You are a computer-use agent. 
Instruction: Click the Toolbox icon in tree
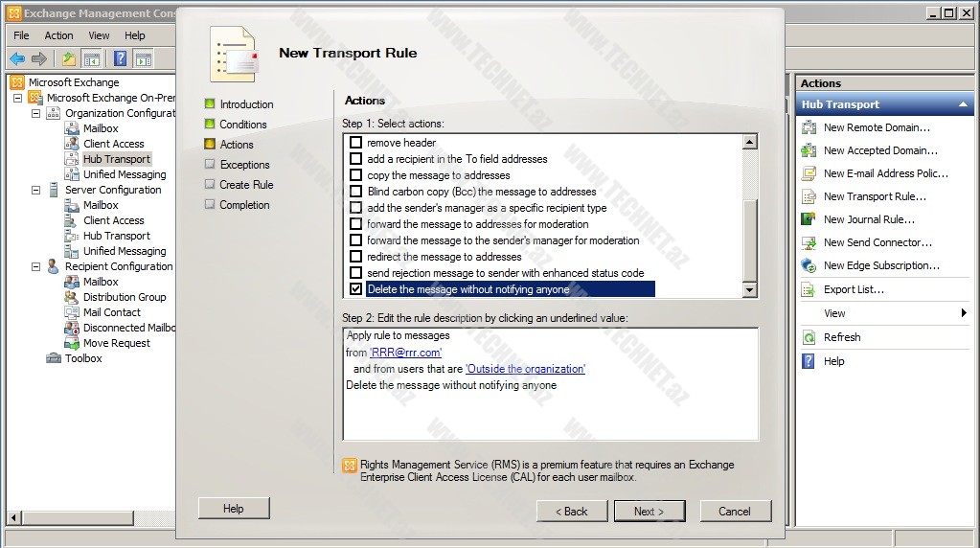[x=54, y=358]
